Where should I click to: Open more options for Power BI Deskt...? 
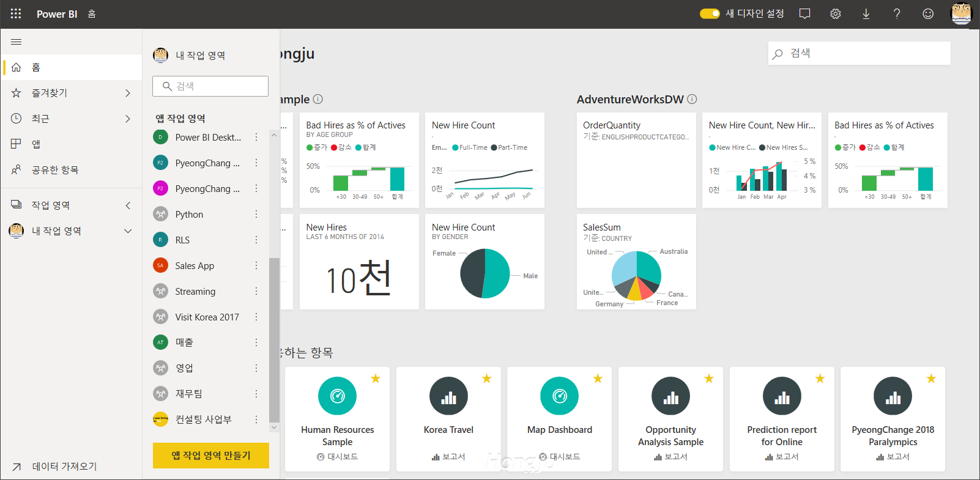pos(256,138)
